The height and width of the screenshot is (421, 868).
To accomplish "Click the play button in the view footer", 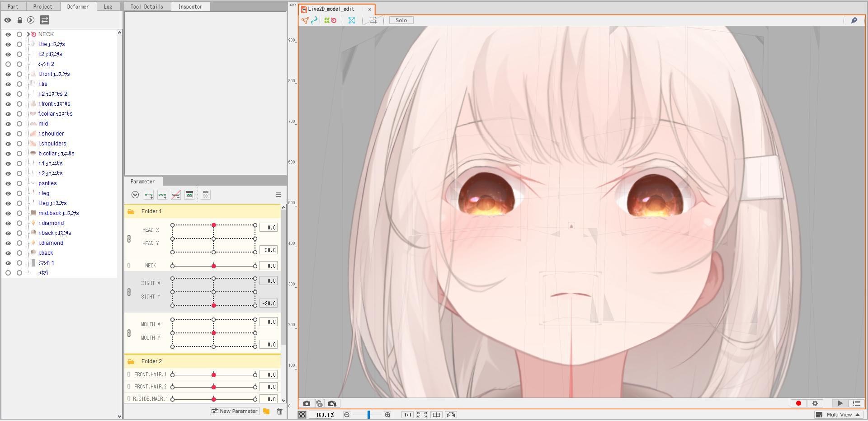I will coord(840,403).
